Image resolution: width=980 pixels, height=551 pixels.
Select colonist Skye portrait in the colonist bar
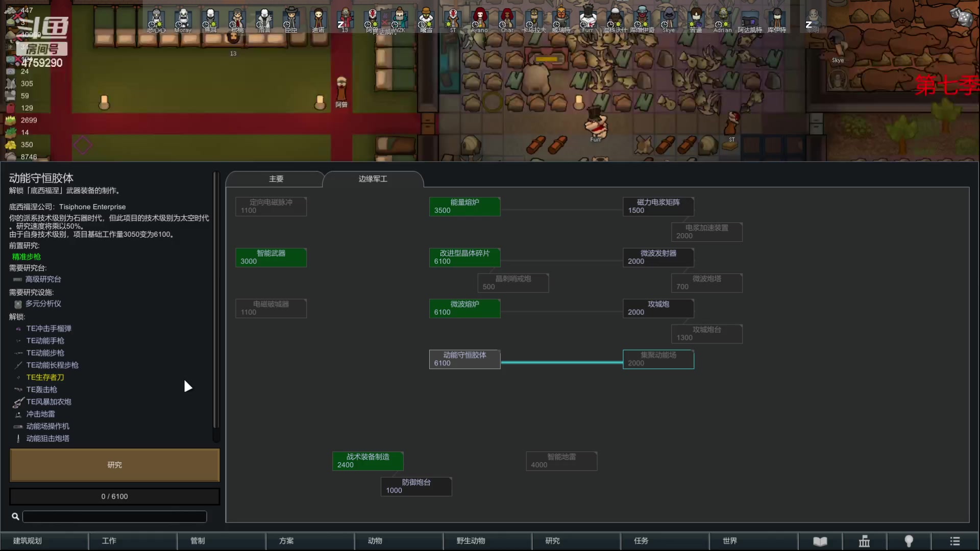pos(669,19)
